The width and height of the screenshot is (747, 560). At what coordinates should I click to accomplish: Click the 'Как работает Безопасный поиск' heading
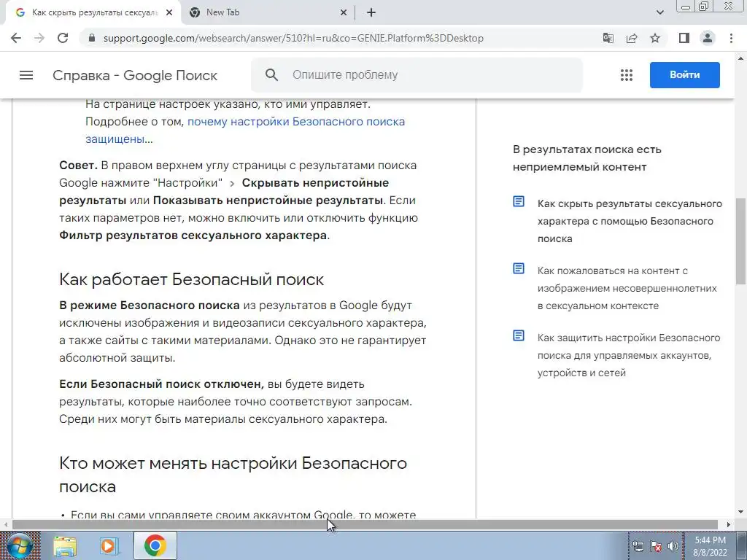click(192, 279)
